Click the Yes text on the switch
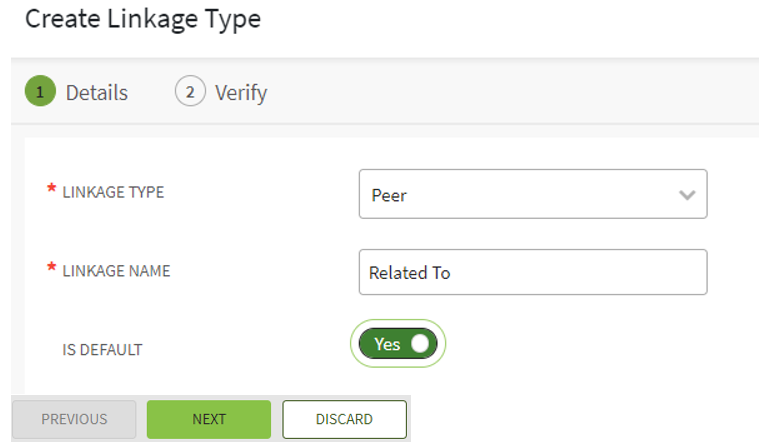This screenshot has width=765, height=445. click(x=387, y=344)
